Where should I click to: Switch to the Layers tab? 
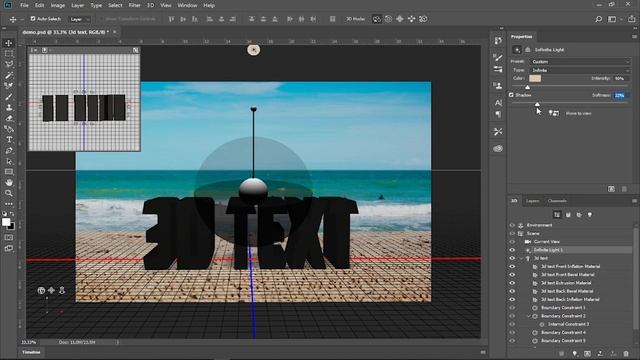tap(532, 201)
